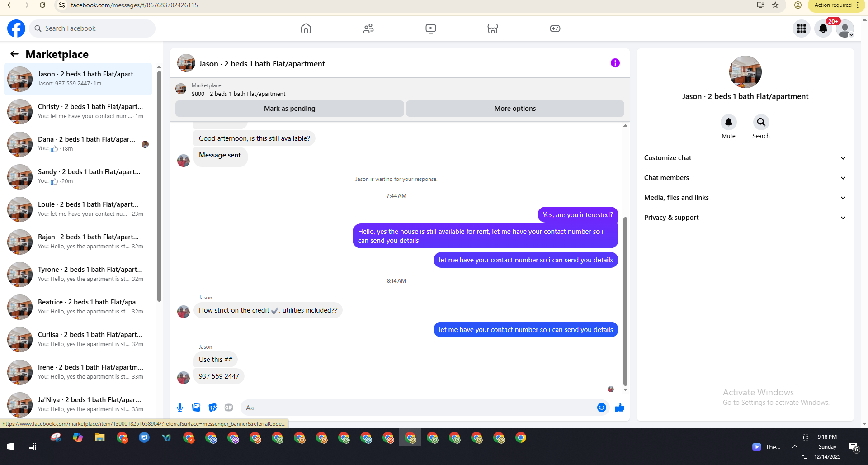Click More options button
The width and height of the screenshot is (868, 465).
pyautogui.click(x=515, y=109)
